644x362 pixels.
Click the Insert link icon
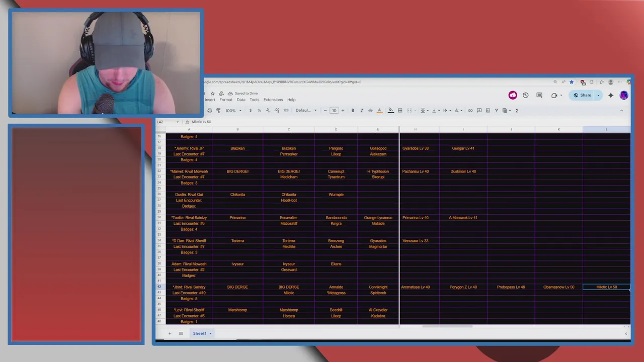(x=470, y=111)
